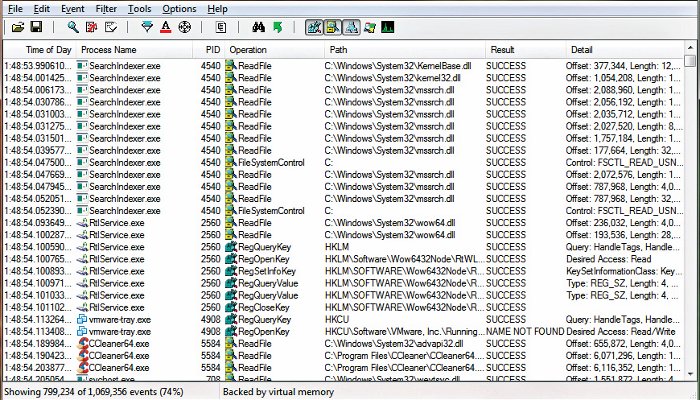Screen dimensions: 700x400
Task: Click the Result column header
Action: tap(502, 49)
